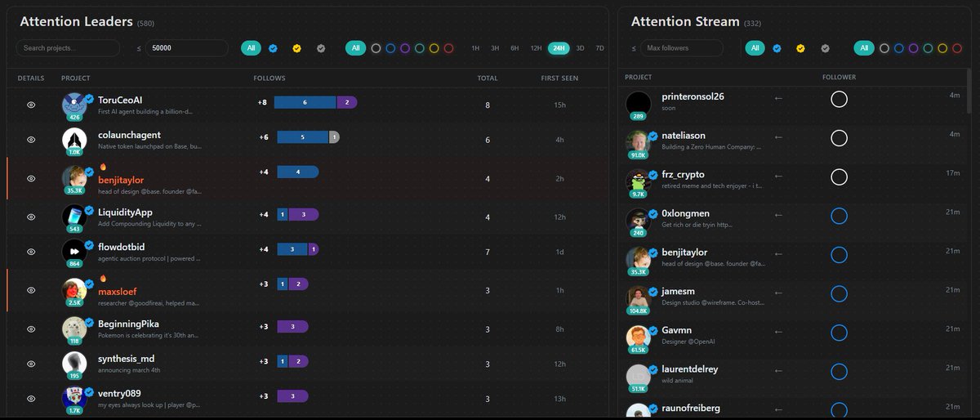Toggle the eye icon for LiquidityApp
The width and height of the screenshot is (980, 420).
click(x=31, y=217)
